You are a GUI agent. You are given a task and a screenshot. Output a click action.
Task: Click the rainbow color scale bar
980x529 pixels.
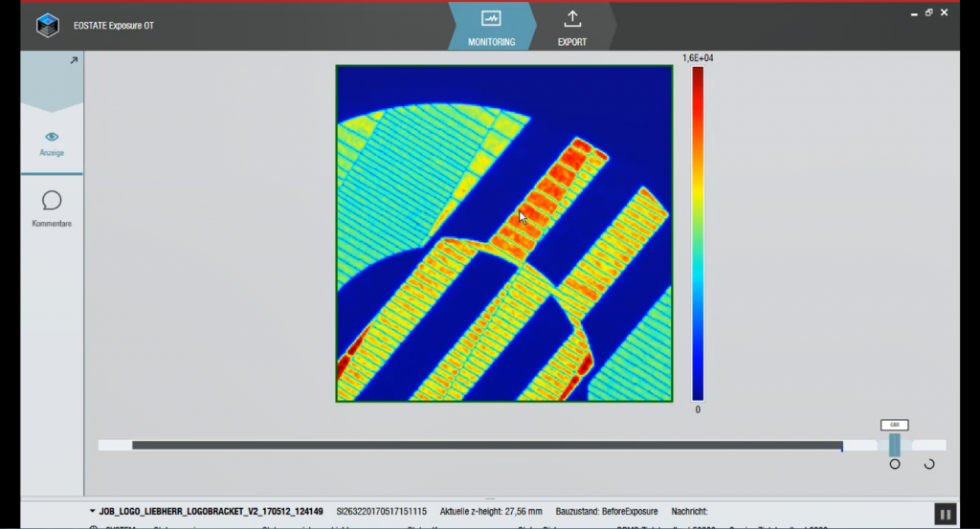point(698,233)
